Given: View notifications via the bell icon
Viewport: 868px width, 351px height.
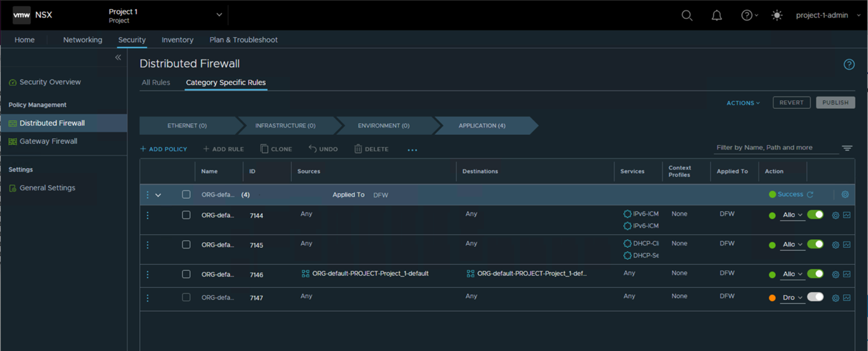Looking at the screenshot, I should (716, 15).
